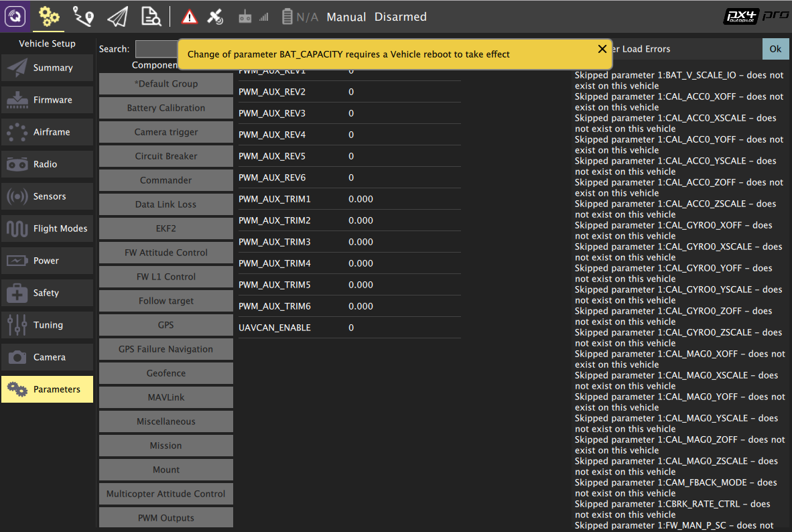Open the QGroundControl Q logo menu
Viewport: 792px width, 532px height.
(15, 16)
